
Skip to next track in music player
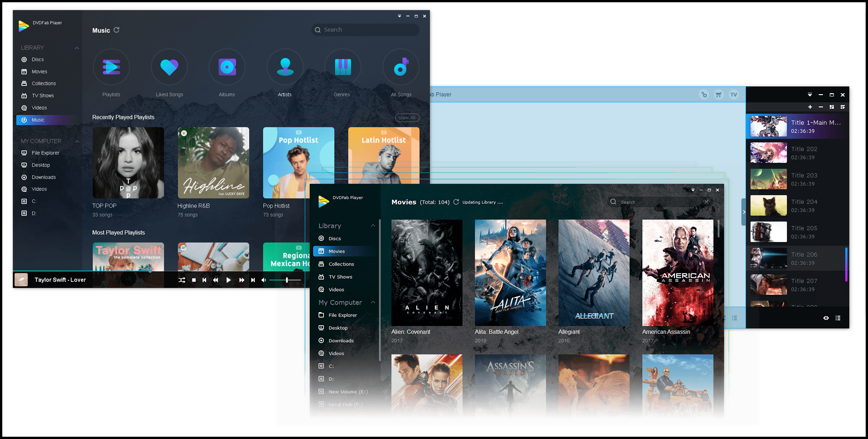coord(253,280)
